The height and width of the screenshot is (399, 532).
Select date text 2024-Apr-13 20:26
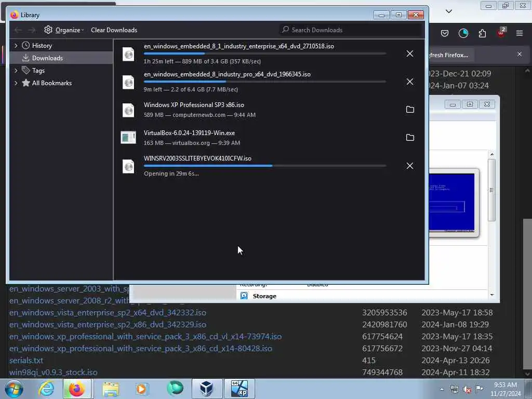pyautogui.click(x=455, y=361)
